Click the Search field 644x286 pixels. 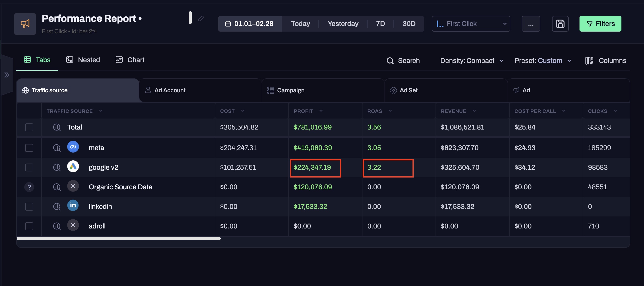point(403,61)
